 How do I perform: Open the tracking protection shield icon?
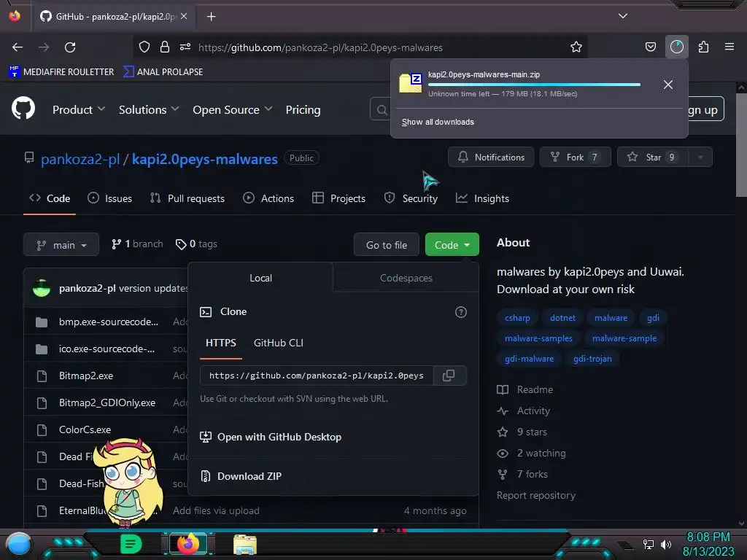tap(144, 47)
